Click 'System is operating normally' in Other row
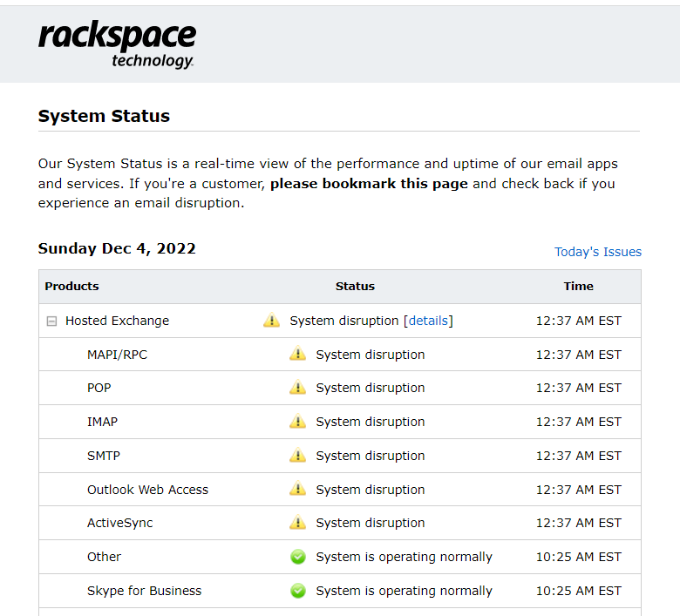Screen dimensions: 680x616 404,557
